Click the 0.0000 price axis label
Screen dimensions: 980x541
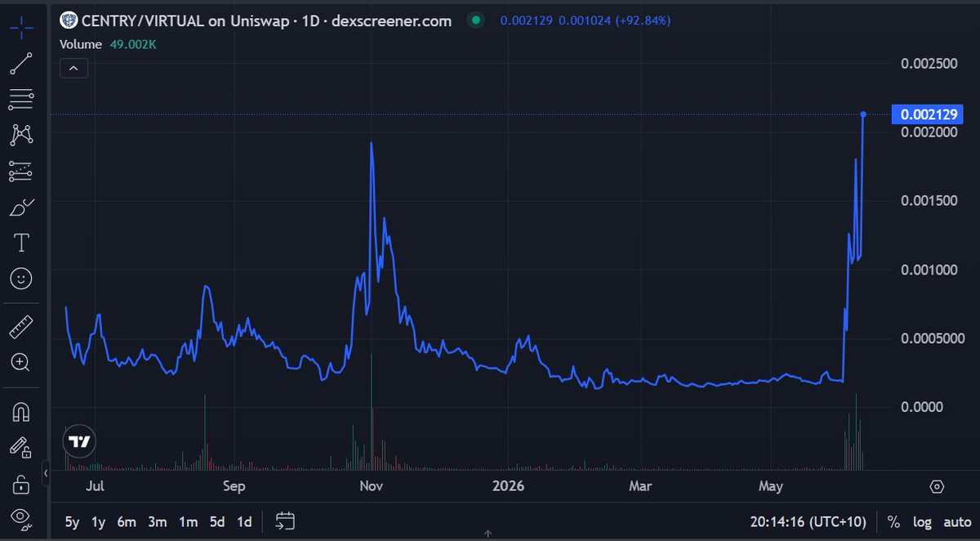pos(920,406)
